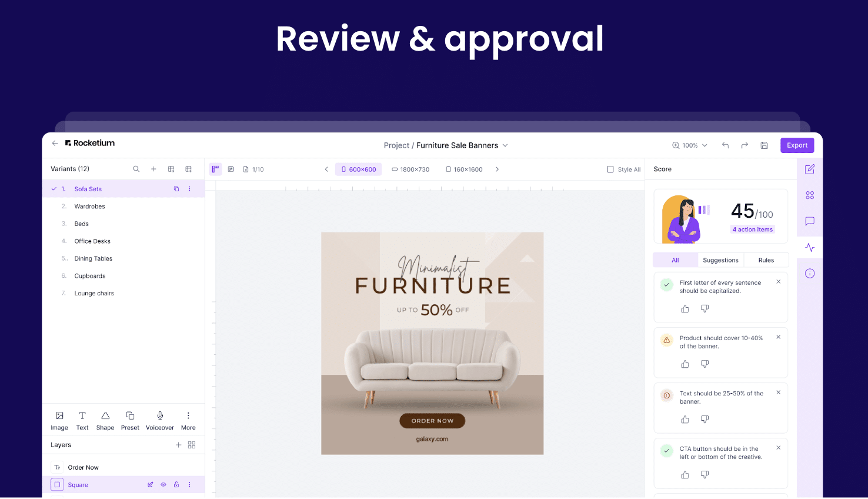The width and height of the screenshot is (868, 499).
Task: Show next sizes with right chevron
Action: (497, 169)
